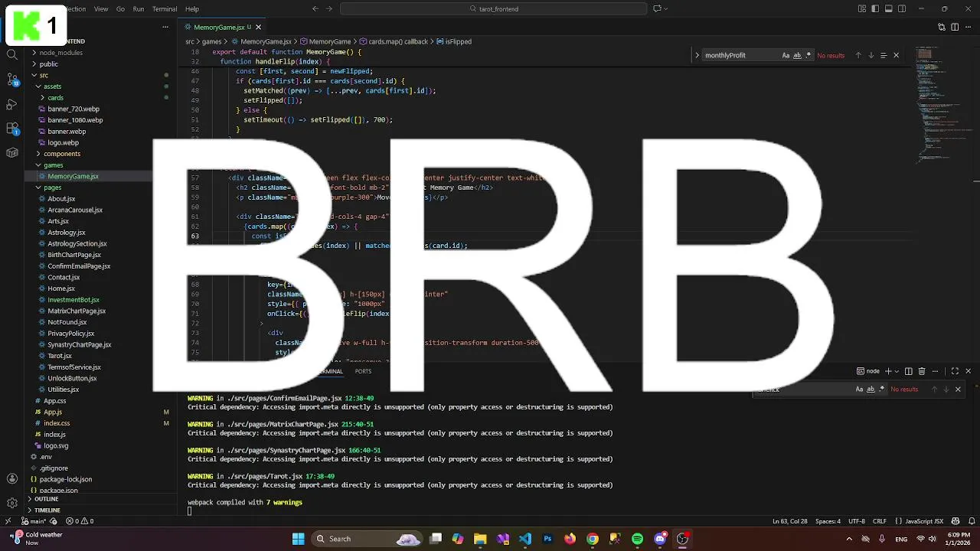This screenshot has width=980, height=551.
Task: Open the Help menu
Action: click(x=192, y=8)
